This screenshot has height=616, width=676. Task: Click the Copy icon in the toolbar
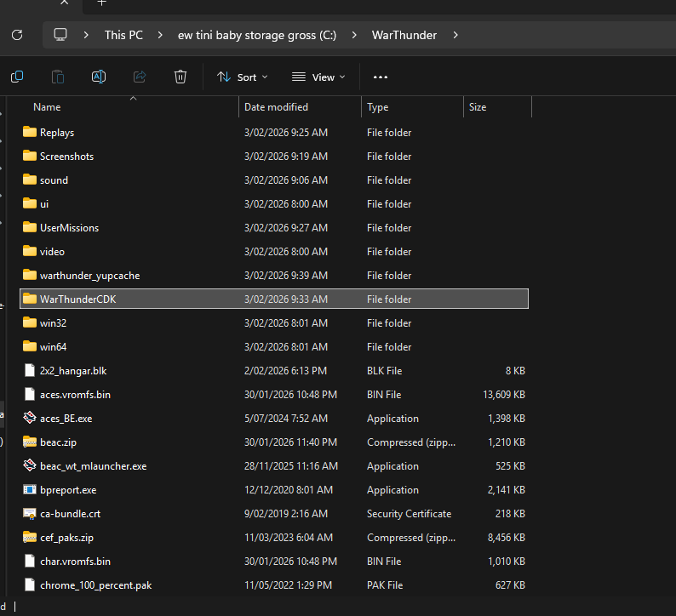pos(17,77)
